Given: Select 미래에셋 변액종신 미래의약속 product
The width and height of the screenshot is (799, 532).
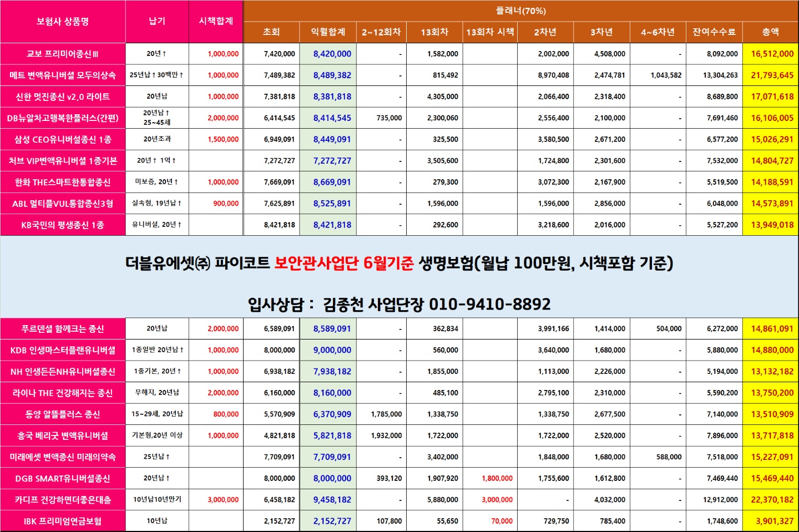Looking at the screenshot, I should pos(63,457).
